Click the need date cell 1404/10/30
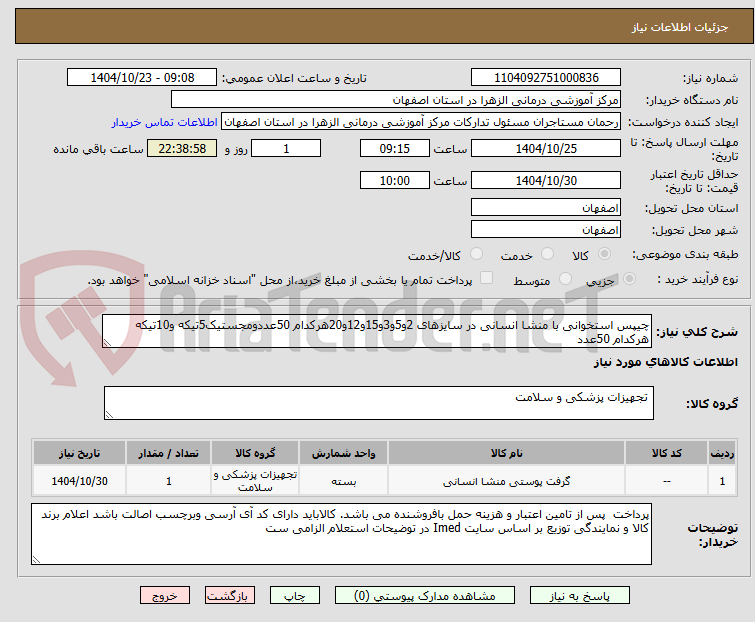 pyautogui.click(x=79, y=481)
